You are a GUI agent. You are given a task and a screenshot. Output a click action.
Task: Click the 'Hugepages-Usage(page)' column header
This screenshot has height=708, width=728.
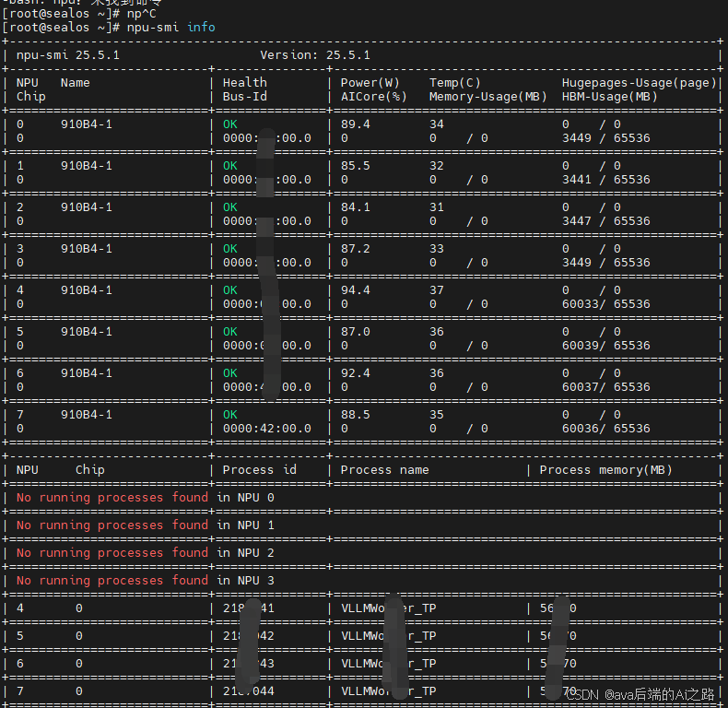click(x=640, y=83)
